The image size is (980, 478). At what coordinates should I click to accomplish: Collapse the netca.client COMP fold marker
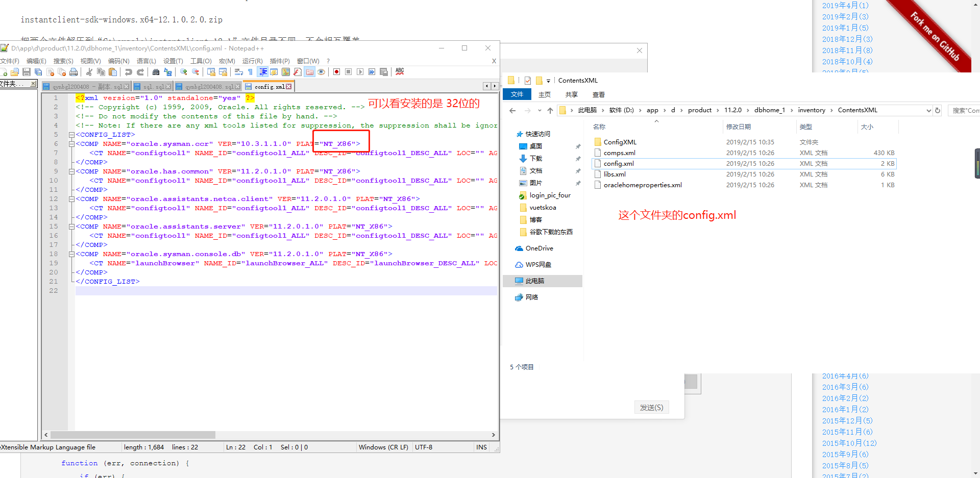pyautogui.click(x=71, y=199)
